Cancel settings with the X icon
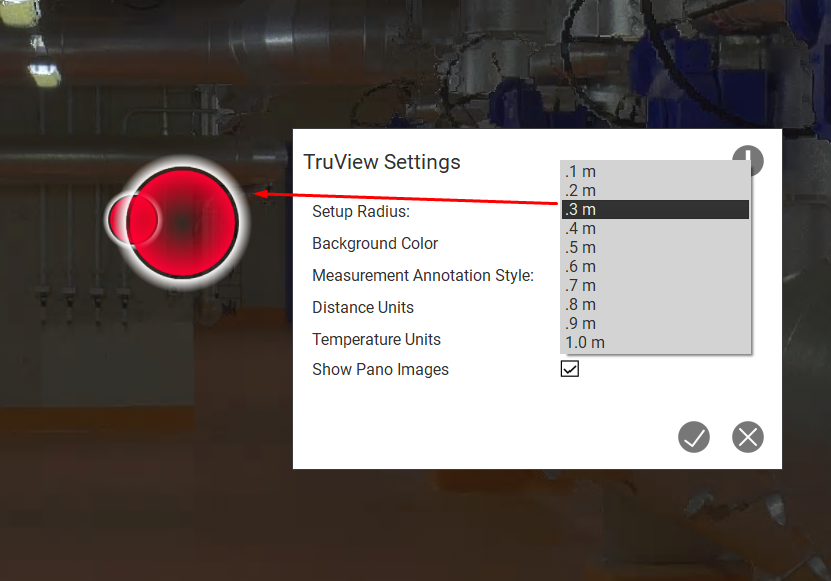The height and width of the screenshot is (581, 831). point(748,437)
